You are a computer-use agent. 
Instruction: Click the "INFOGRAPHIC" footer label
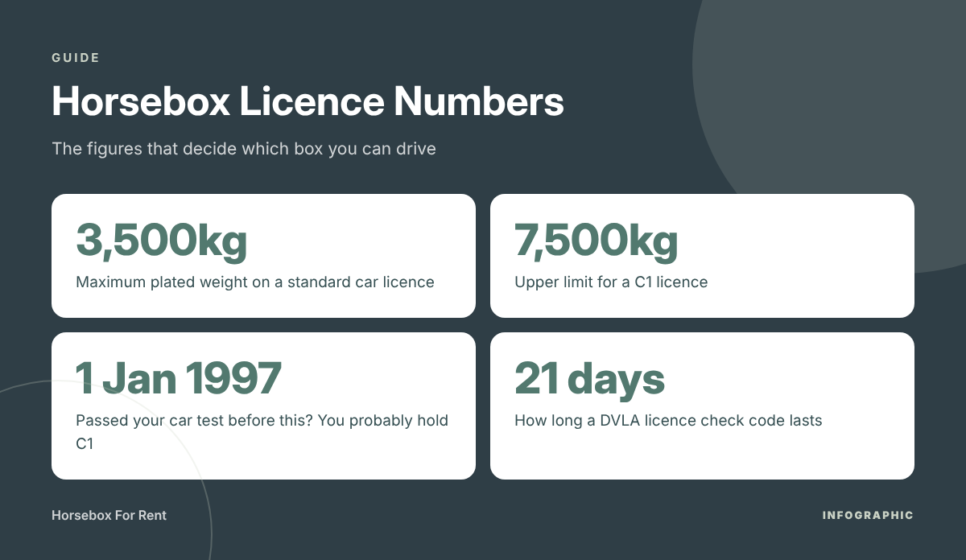[x=868, y=515]
